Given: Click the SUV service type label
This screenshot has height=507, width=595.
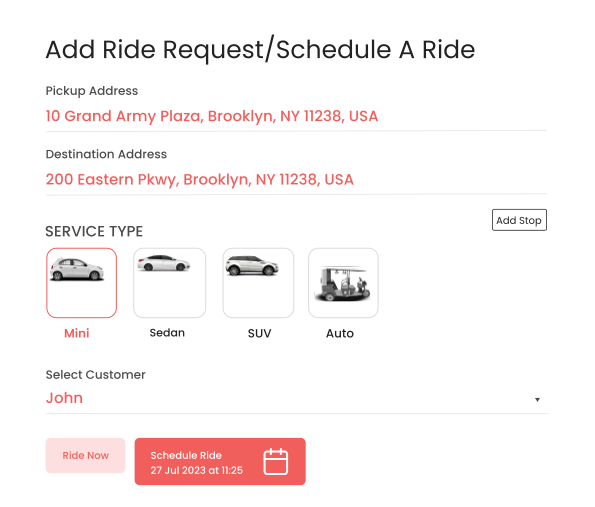Looking at the screenshot, I should tap(260, 333).
